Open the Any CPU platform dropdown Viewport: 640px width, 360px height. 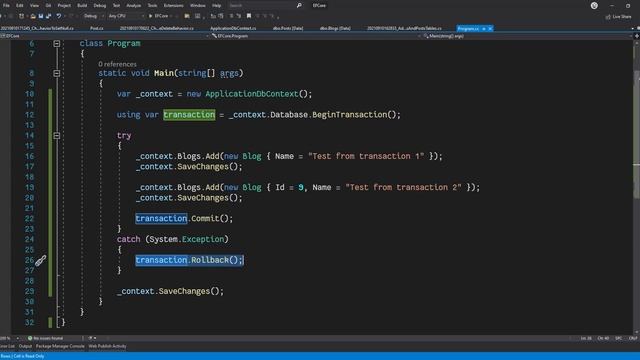(126, 16)
